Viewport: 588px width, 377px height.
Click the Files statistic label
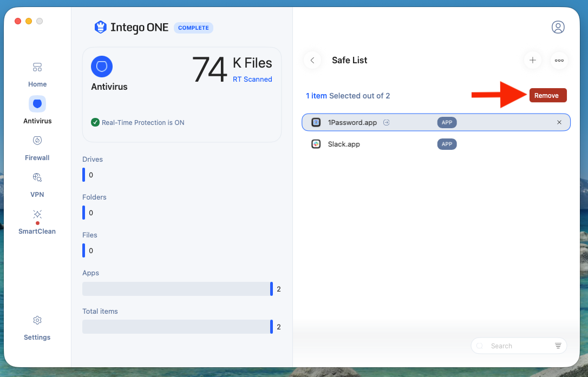(x=90, y=235)
